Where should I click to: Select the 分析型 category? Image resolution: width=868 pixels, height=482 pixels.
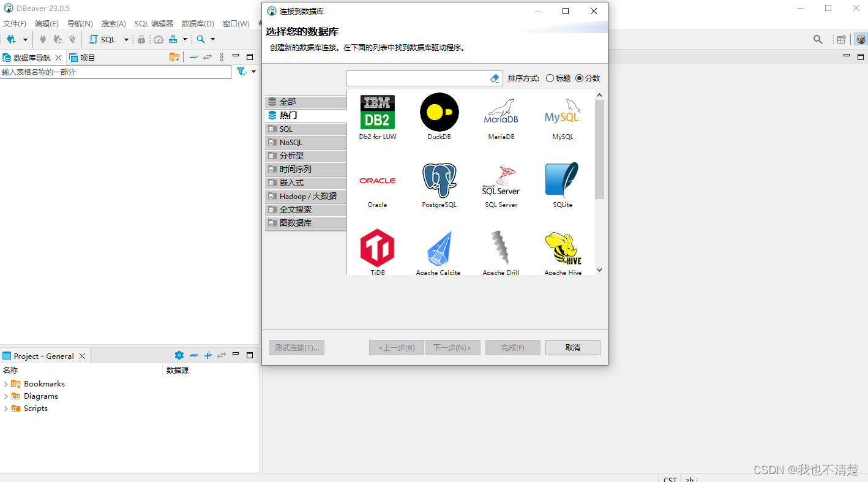[x=306, y=156]
